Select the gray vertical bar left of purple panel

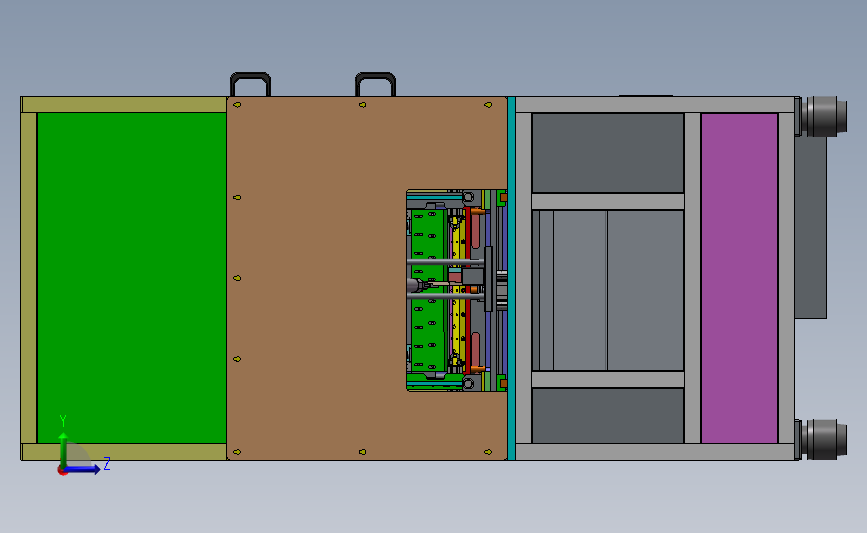coord(692,278)
